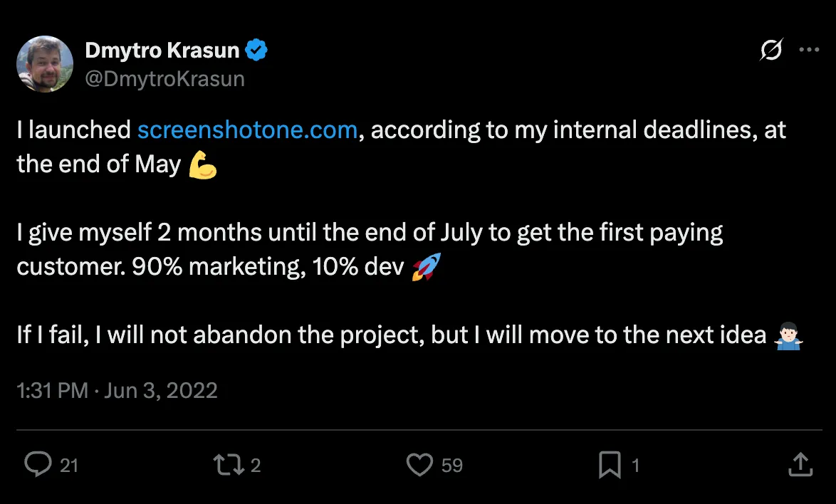
Task: Click the retweet icon
Action: 229,464
